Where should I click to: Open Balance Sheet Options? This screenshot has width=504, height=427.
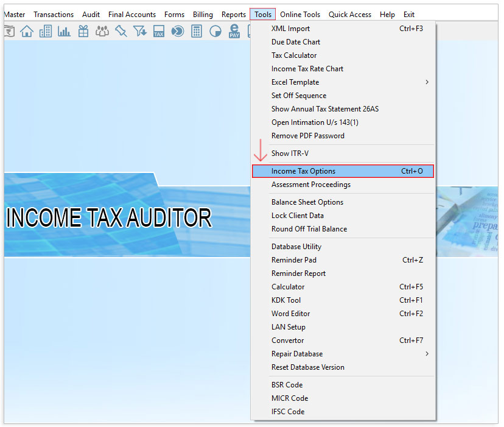tap(343, 202)
